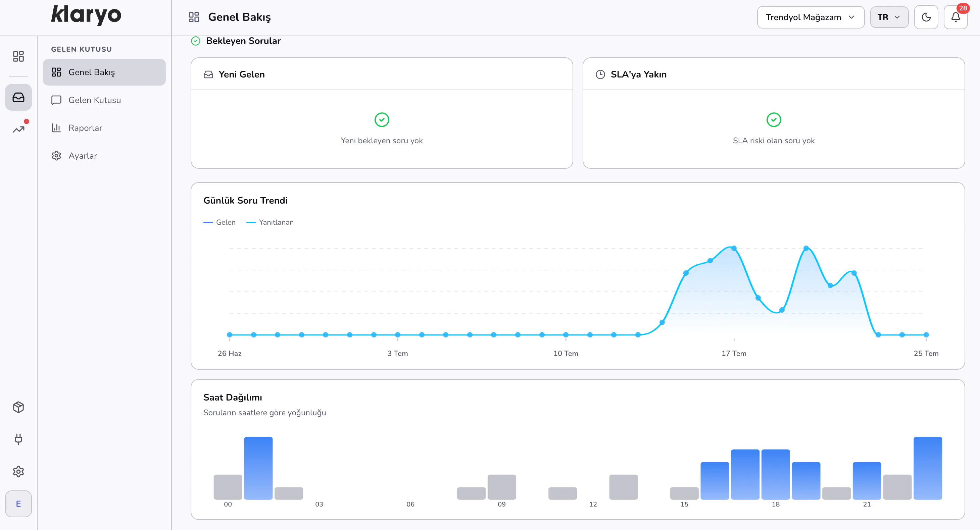Select Genel Bakış in sidebar menu
Viewport: 980px width, 530px height.
(x=104, y=72)
